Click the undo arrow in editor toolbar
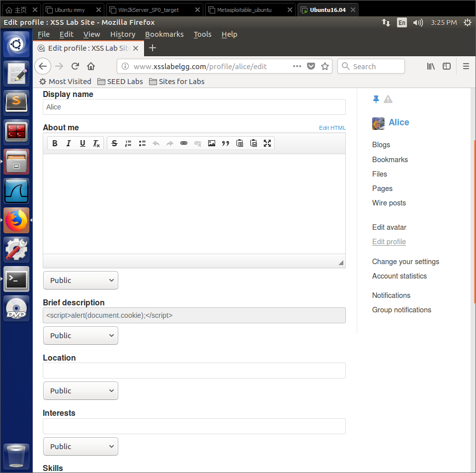 click(x=156, y=143)
